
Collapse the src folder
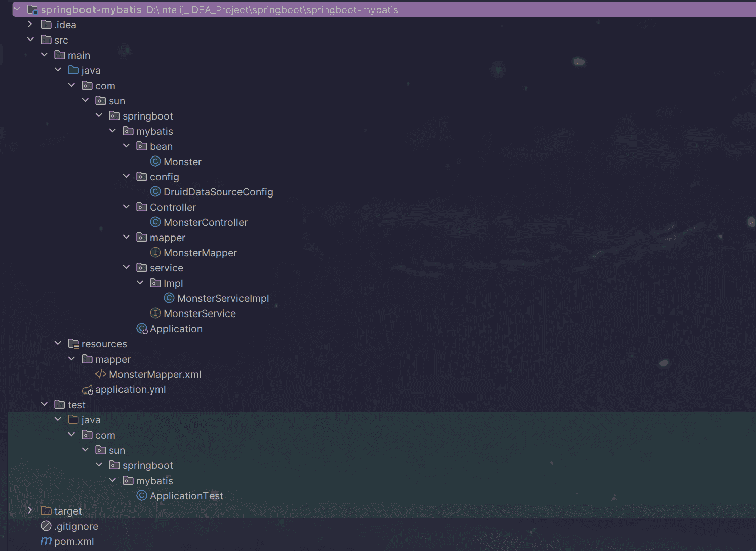[31, 40]
